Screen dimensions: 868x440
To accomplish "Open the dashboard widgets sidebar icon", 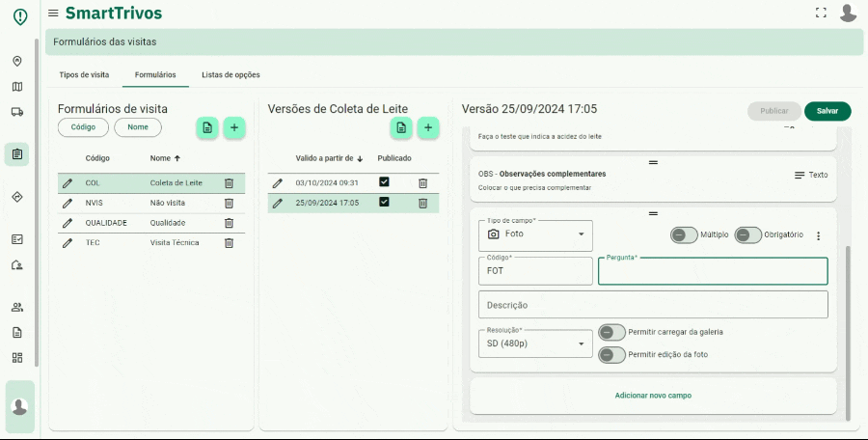I will [x=17, y=358].
